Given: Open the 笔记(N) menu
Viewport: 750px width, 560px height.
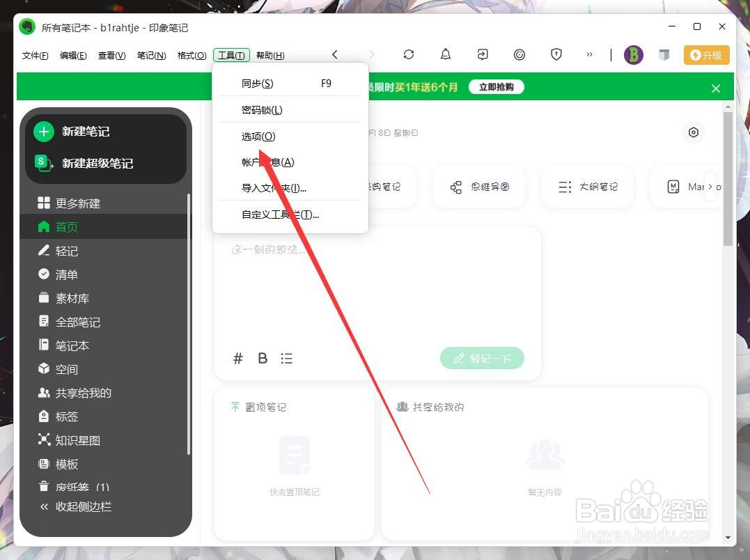Looking at the screenshot, I should 151,56.
